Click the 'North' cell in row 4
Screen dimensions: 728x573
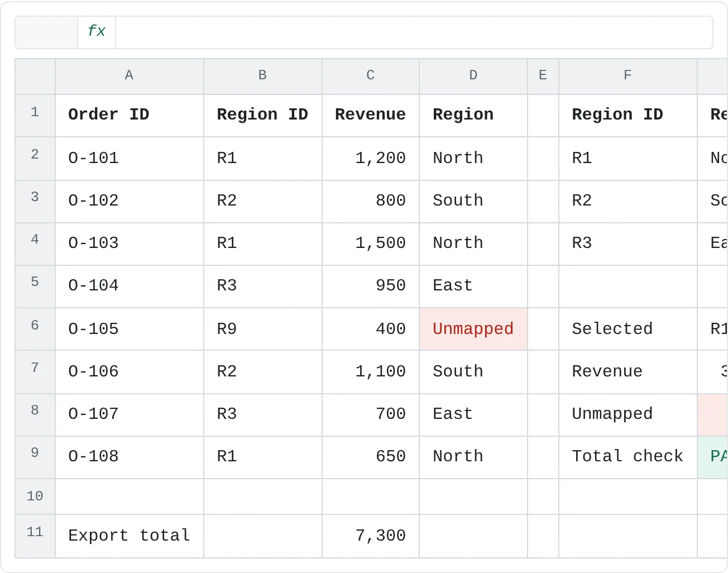click(x=473, y=243)
